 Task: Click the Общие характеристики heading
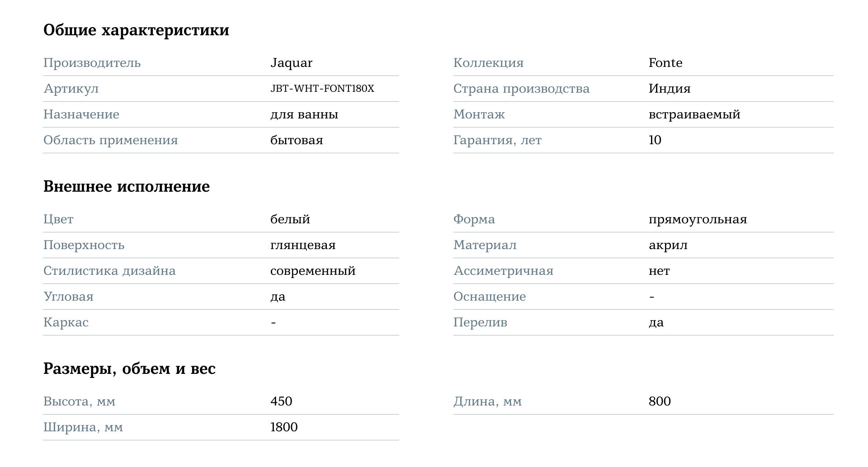click(136, 30)
